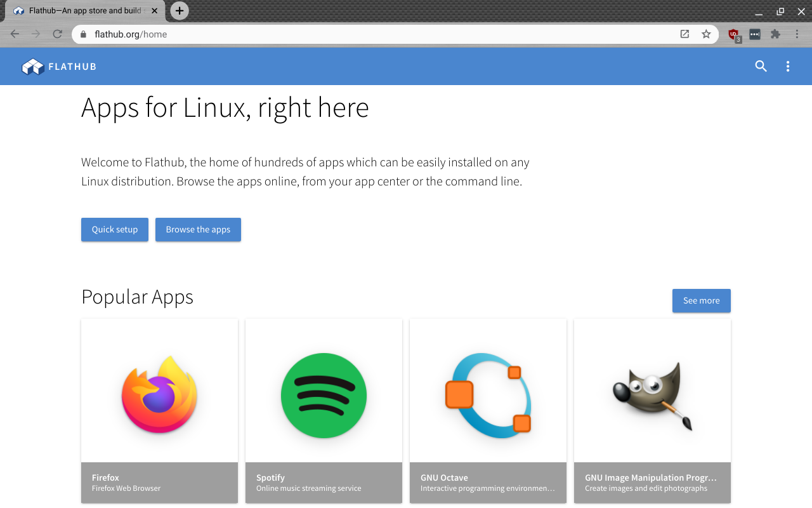
Task: Click the Quick setup button
Action: (x=115, y=230)
